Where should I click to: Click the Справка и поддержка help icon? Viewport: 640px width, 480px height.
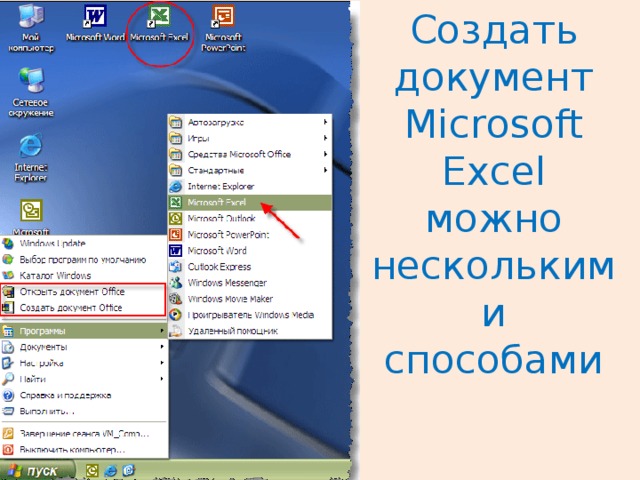(8, 395)
